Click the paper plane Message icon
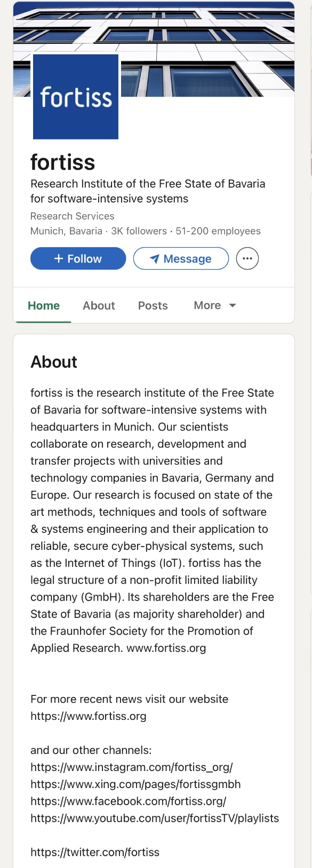This screenshot has height=868, width=312. point(155,258)
